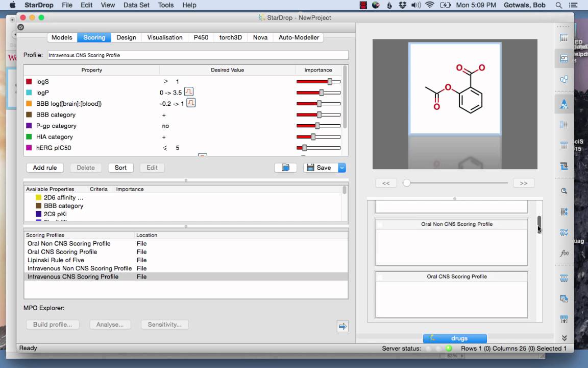Open the Data Set menu
Image resolution: width=588 pixels, height=368 pixels.
point(136,5)
